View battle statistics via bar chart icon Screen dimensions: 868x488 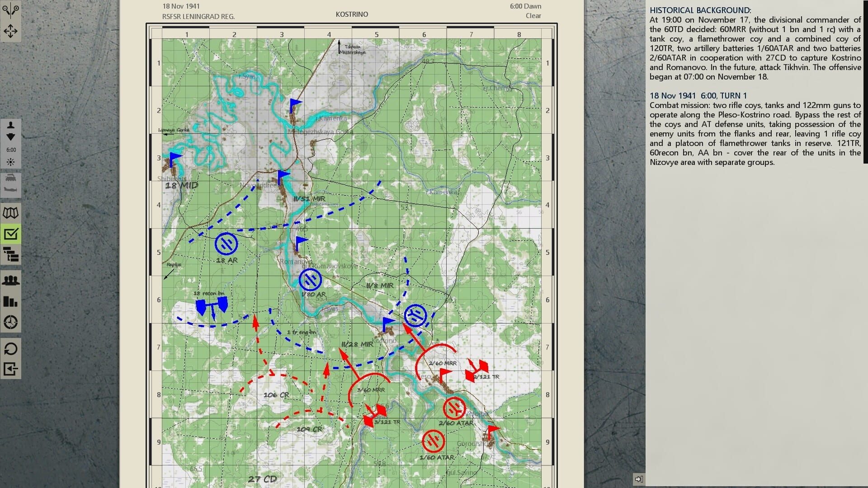click(11, 301)
